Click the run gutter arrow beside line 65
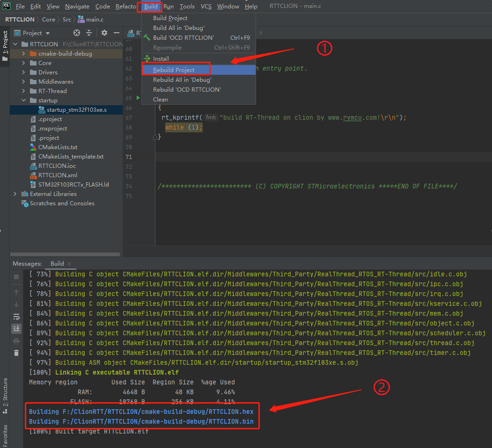 coord(138,98)
